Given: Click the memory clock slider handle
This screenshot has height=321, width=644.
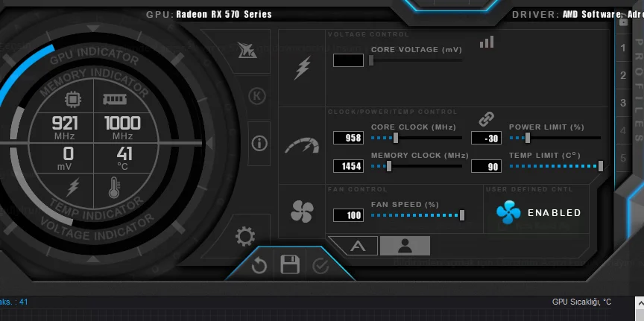Looking at the screenshot, I should (389, 166).
